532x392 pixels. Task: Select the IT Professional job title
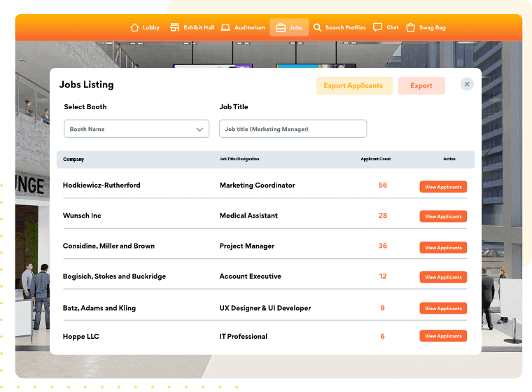pyautogui.click(x=244, y=336)
